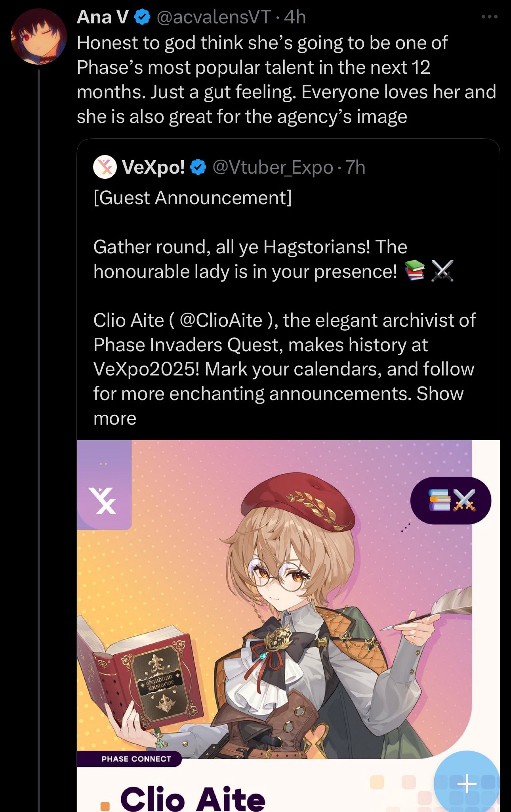The image size is (511, 812).
Task: Tap Ana V's blue verified badge
Action: point(142,17)
